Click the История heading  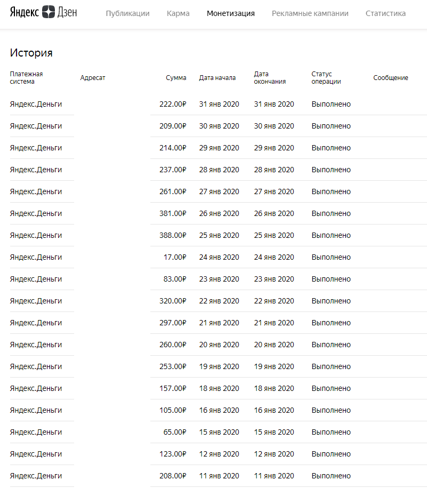31,53
